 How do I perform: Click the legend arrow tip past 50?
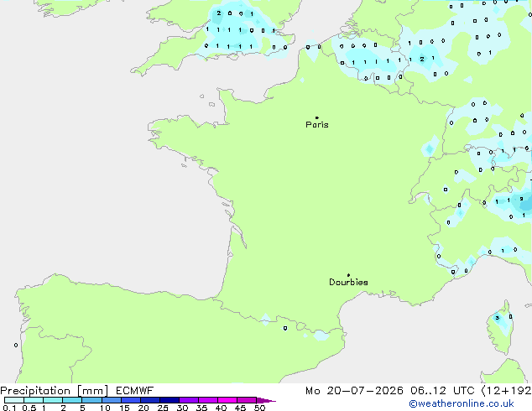tap(266, 400)
